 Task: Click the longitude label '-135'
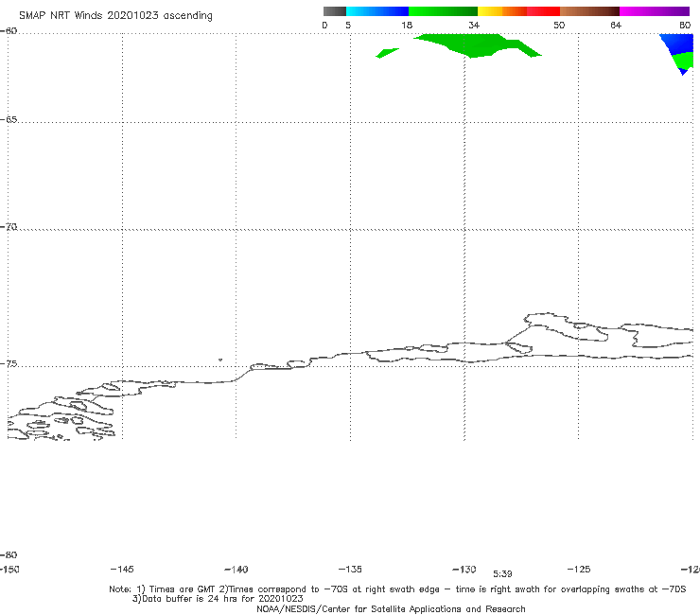point(350,569)
